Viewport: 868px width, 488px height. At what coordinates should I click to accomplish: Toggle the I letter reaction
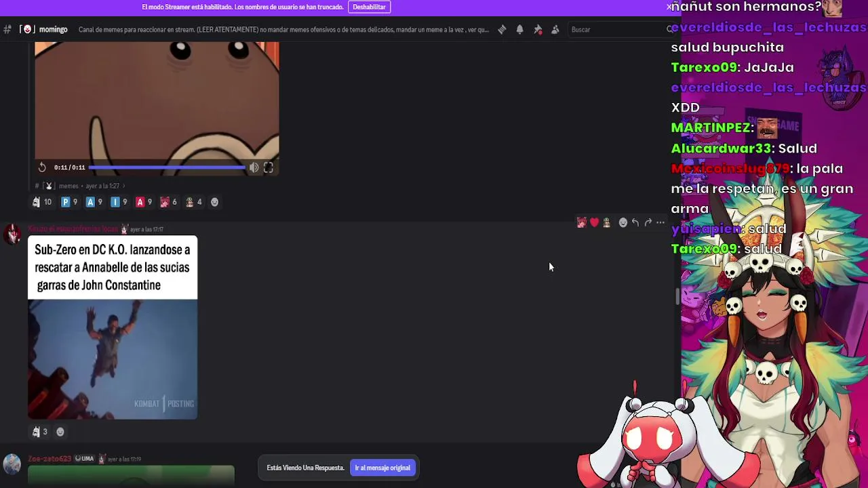(x=119, y=202)
